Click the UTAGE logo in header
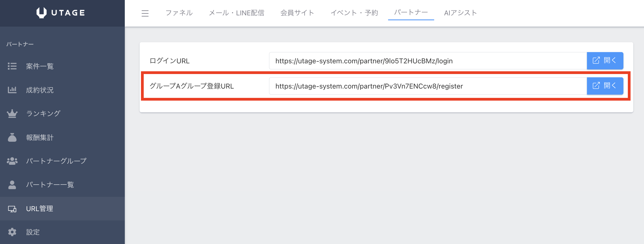 coord(61,13)
